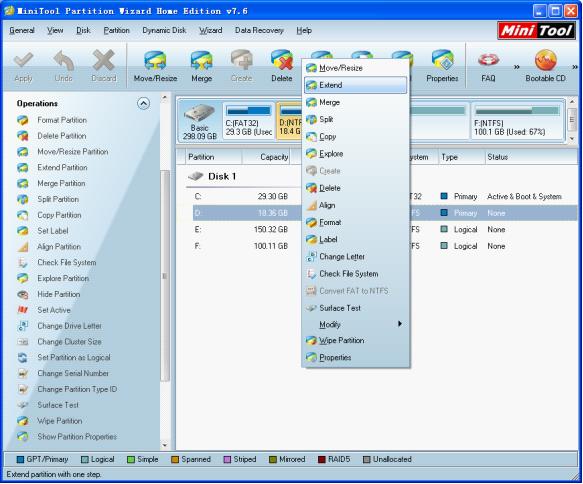Open the General menu

coord(22,30)
